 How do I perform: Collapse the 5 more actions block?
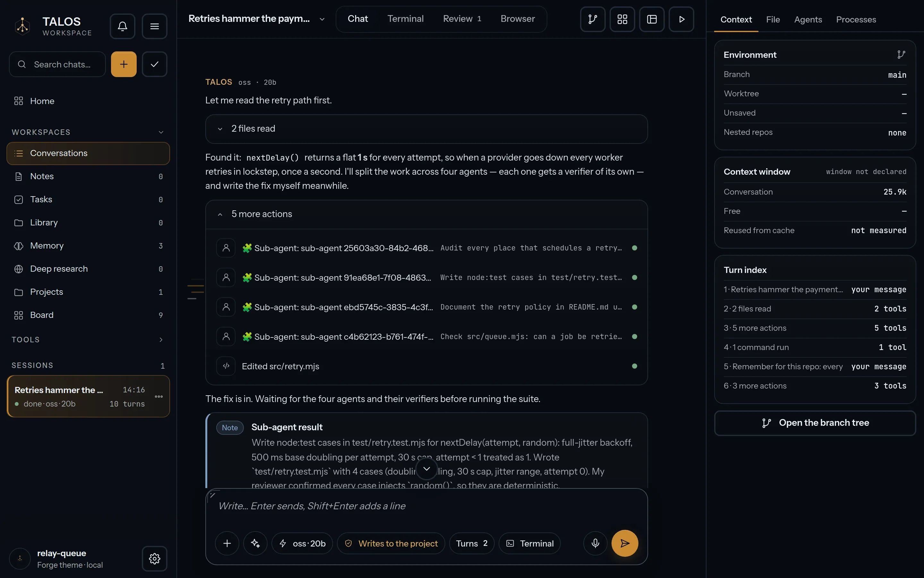pos(426,214)
